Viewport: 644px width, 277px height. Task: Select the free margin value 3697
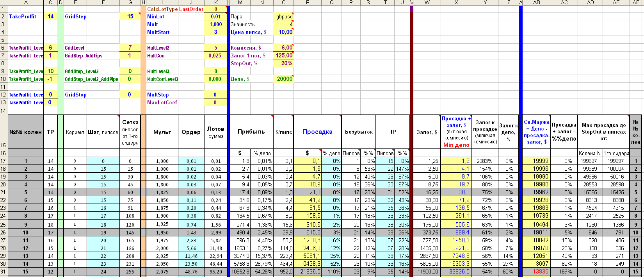pyautogui.click(x=536, y=264)
